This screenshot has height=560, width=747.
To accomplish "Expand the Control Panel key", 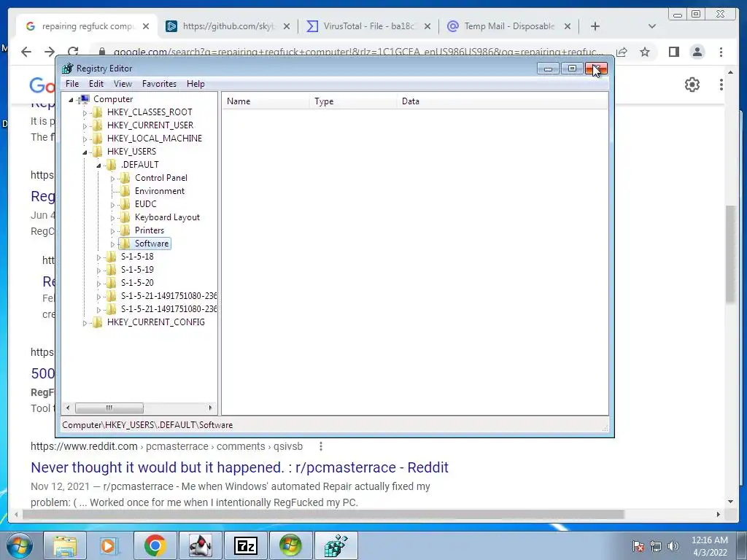I will point(112,179).
